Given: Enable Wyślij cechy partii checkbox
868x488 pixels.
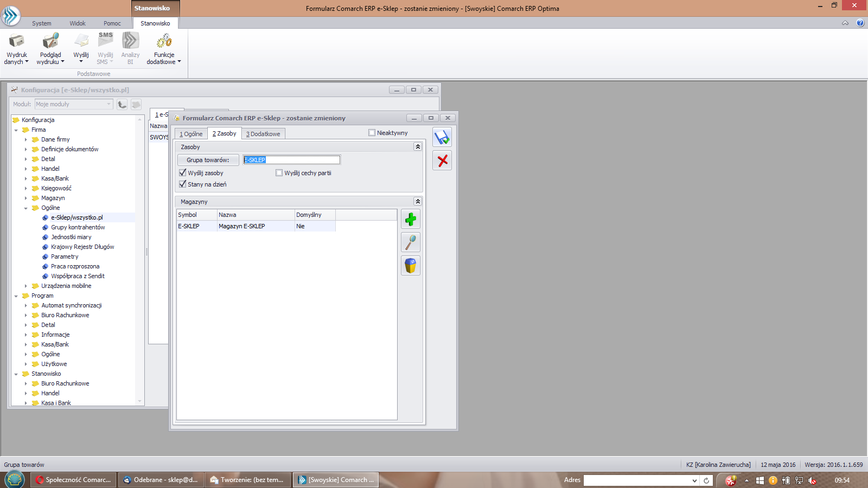Looking at the screenshot, I should click(x=279, y=173).
